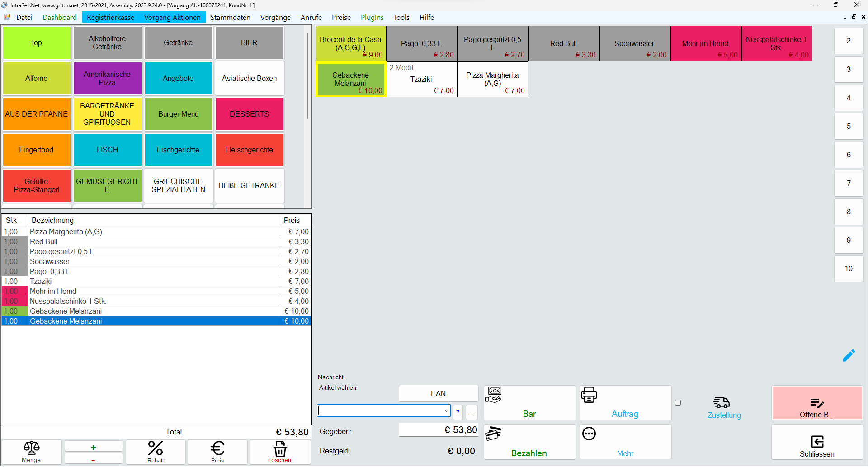Viewport: 868px width, 467px height.
Task: Click the Preis euro icon
Action: click(217, 448)
